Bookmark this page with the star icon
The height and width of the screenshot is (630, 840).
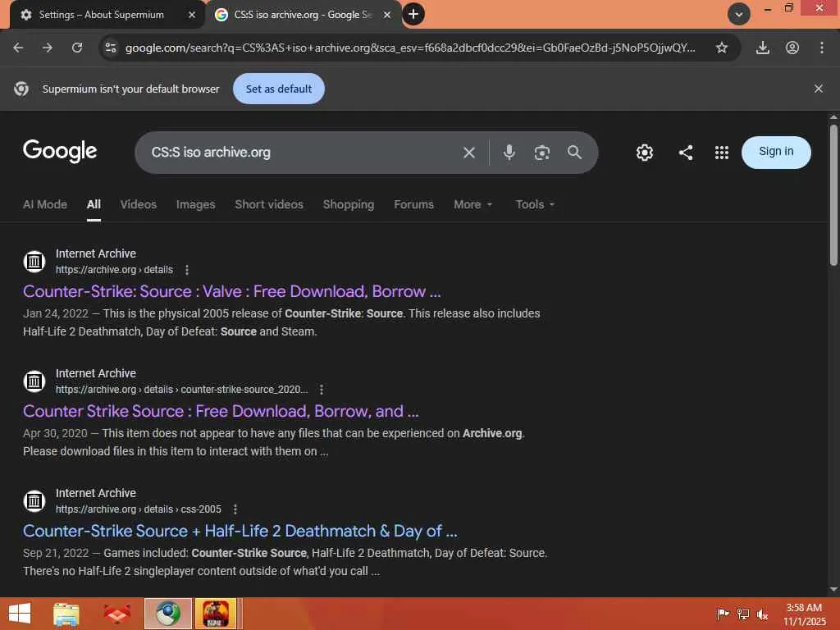click(x=722, y=48)
